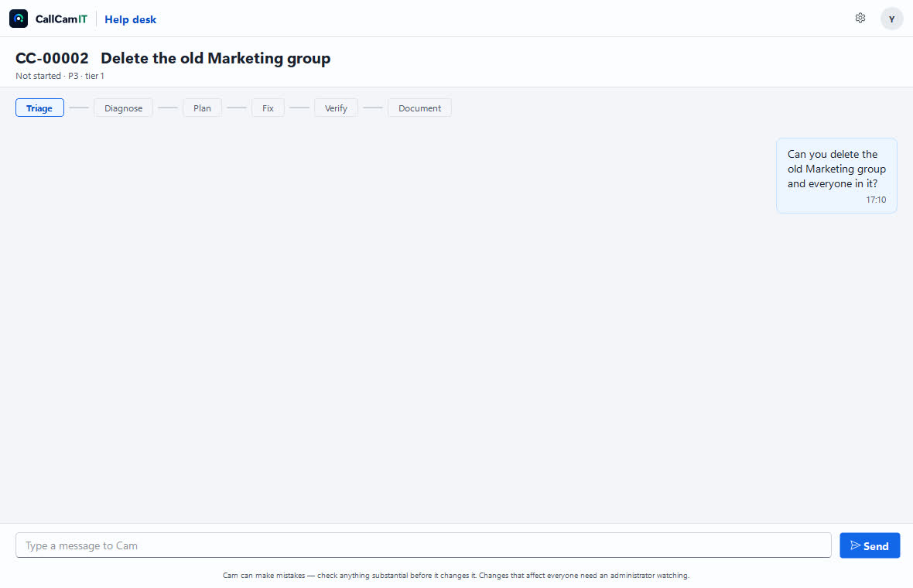Open the Fix stage
This screenshot has width=913, height=588.
tap(268, 108)
